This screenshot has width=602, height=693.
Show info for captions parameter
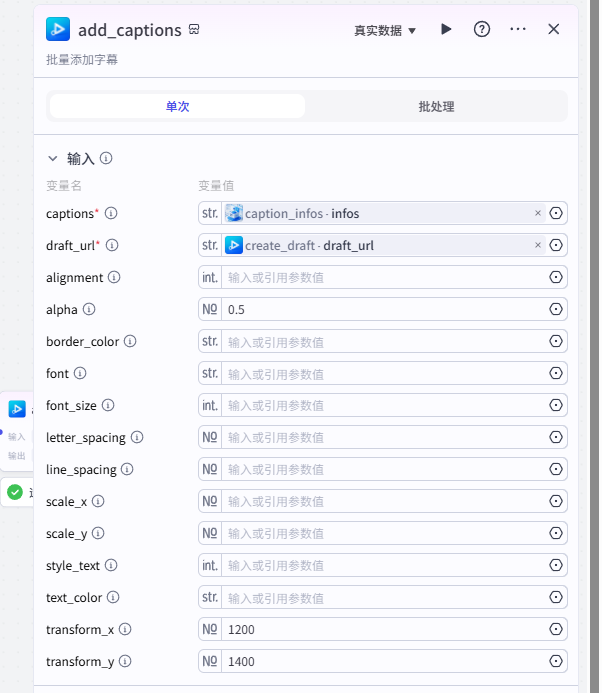click(111, 213)
